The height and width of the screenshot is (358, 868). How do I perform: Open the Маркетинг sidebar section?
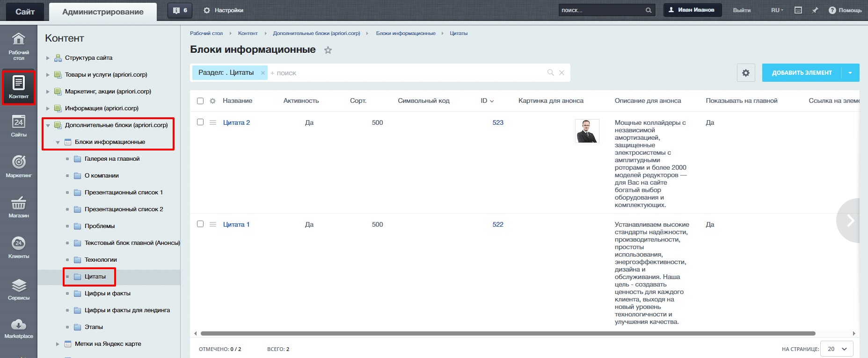[19, 166]
